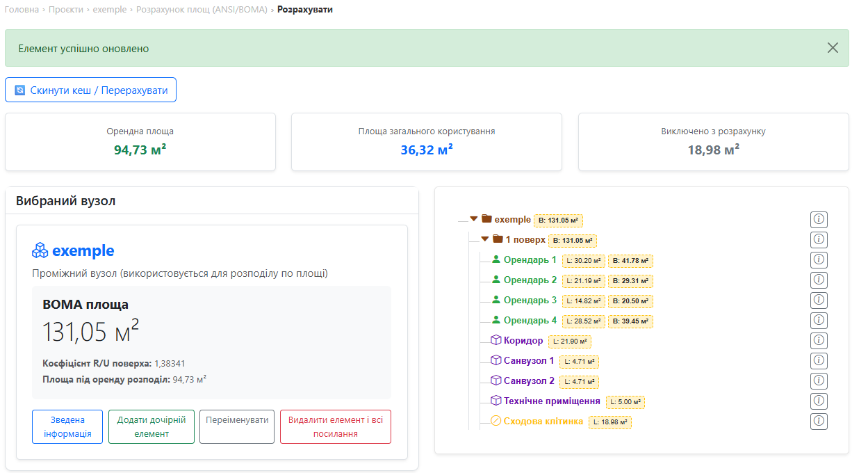
Task: Open Зведена інформація button
Action: [x=67, y=426]
